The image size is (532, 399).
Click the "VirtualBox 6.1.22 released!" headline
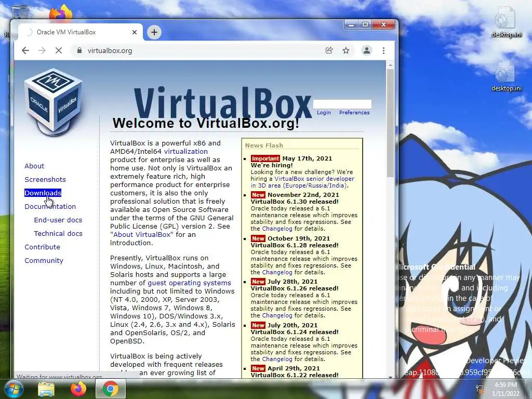[295, 375]
